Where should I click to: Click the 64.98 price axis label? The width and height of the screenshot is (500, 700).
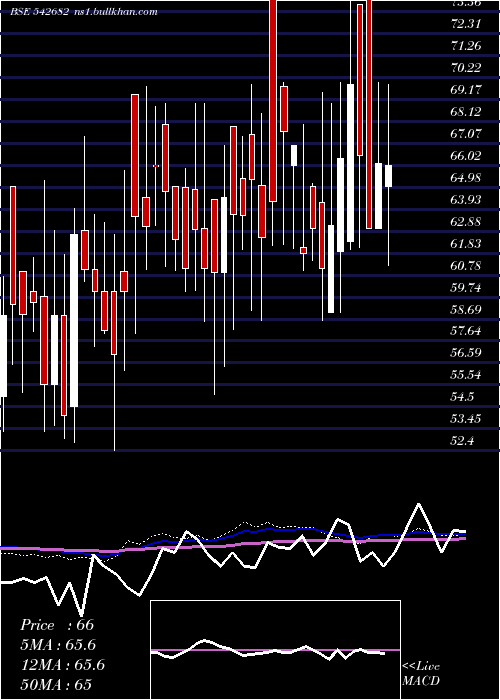[x=467, y=178]
